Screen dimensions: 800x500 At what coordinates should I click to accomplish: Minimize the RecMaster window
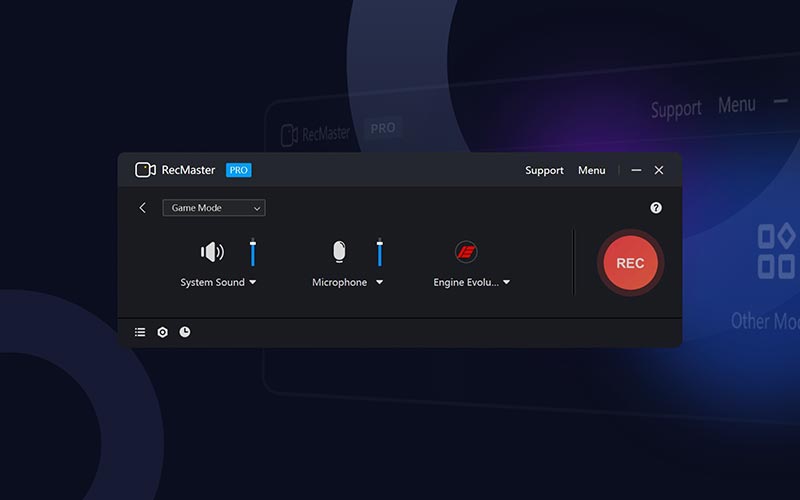(x=636, y=170)
